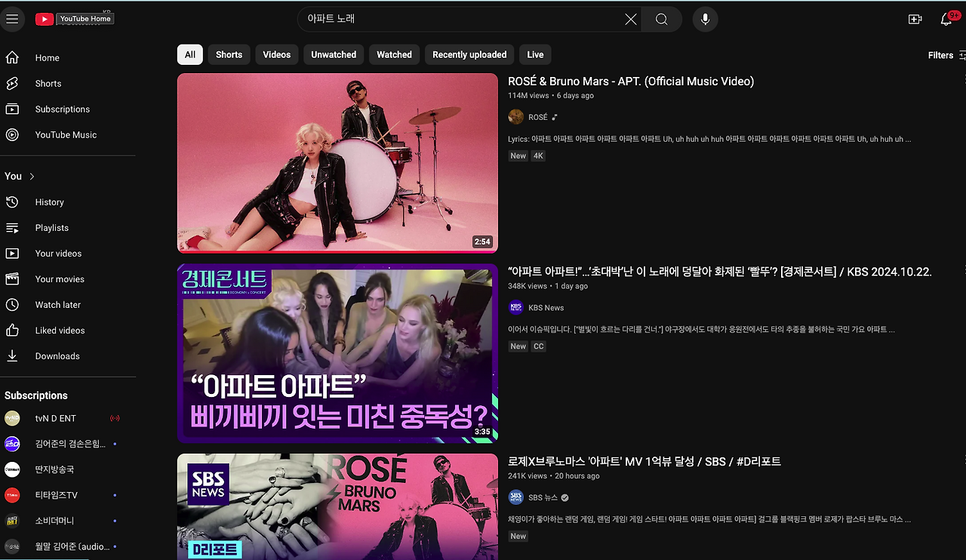Image resolution: width=966 pixels, height=560 pixels.
Task: Start a voice search with the microphone icon
Action: coord(705,19)
